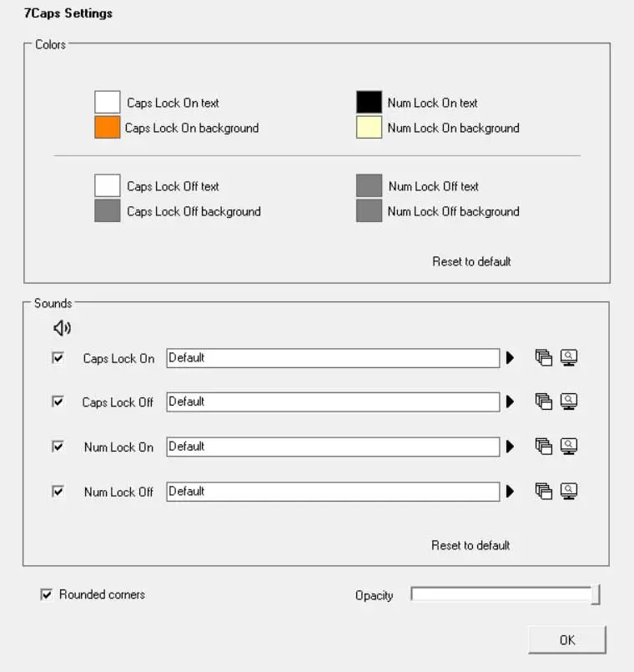Uncheck the Caps Lock On sound checkbox
This screenshot has height=672, width=634.
tap(58, 357)
